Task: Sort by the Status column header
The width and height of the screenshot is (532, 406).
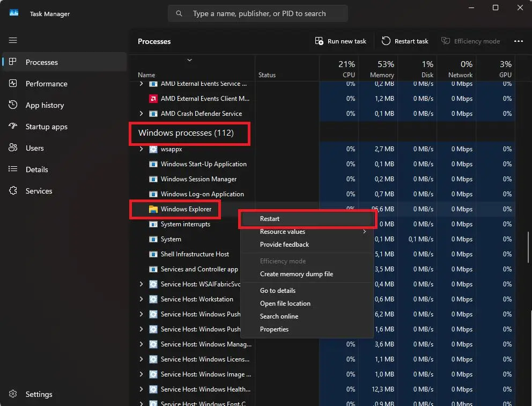Action: coord(287,69)
